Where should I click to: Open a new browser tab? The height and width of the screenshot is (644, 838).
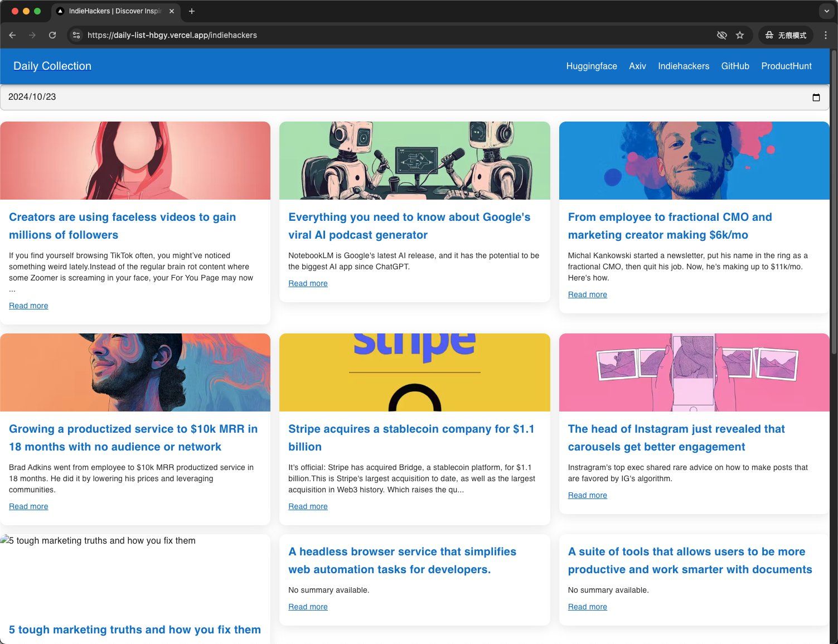click(192, 11)
